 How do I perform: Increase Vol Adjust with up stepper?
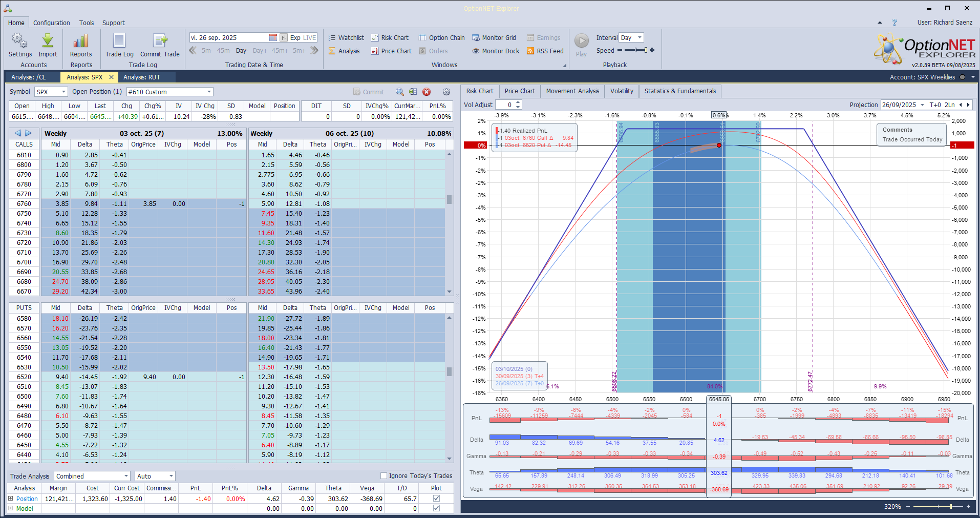coord(518,102)
